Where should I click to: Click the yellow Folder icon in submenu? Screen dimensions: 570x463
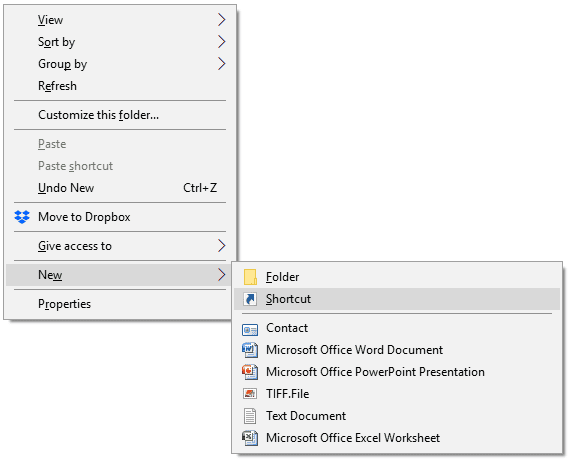(250, 277)
